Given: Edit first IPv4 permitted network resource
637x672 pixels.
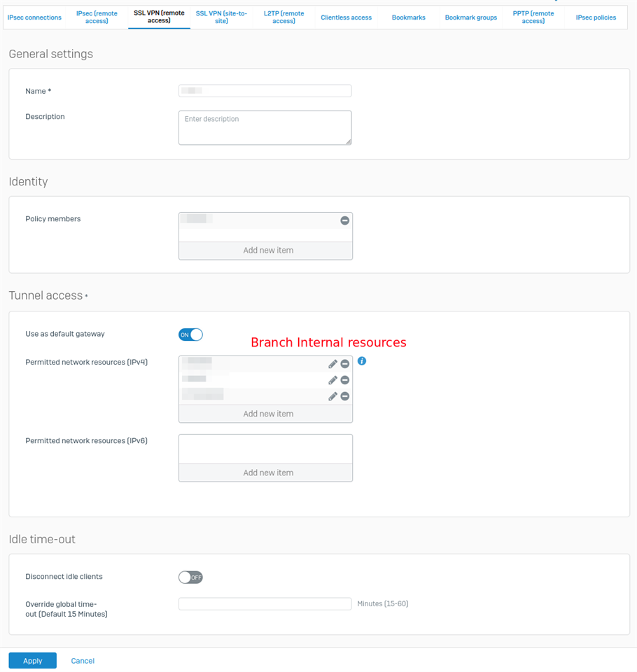Looking at the screenshot, I should click(x=332, y=364).
